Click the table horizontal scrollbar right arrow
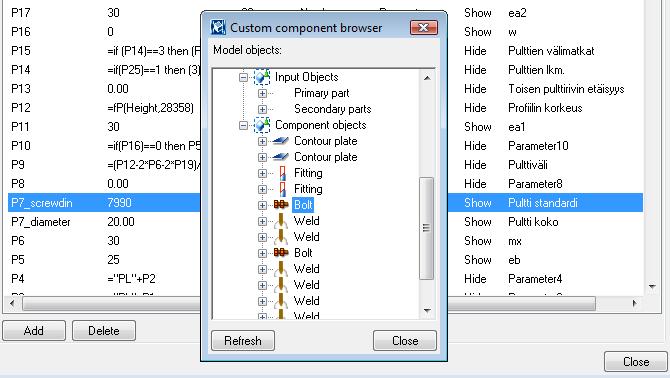The height and width of the screenshot is (378, 670). (x=635, y=304)
